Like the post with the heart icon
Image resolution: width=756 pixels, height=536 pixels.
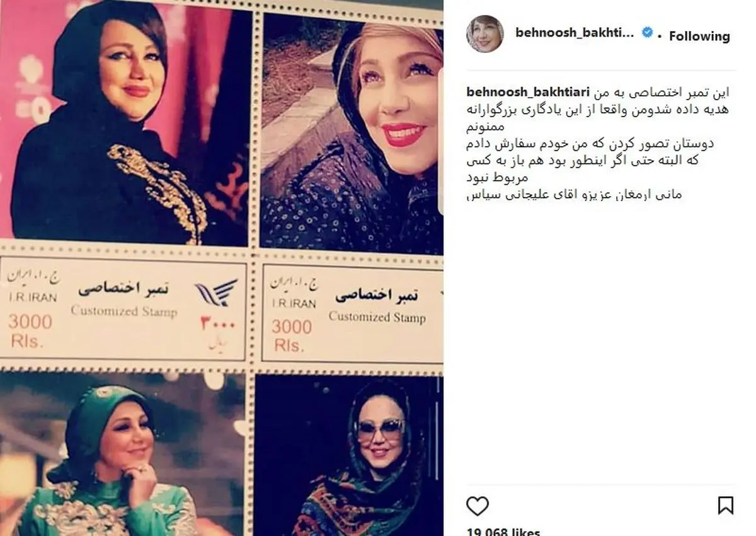tap(478, 506)
